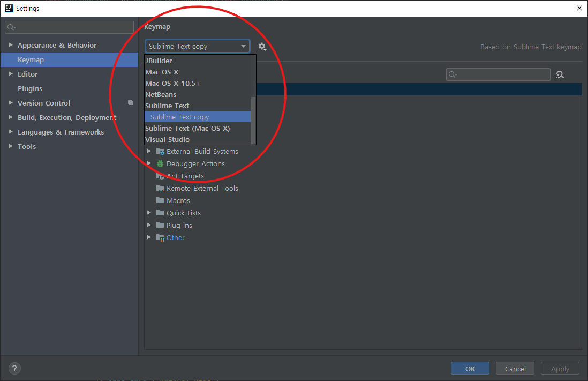Focus the keymap actions search field
This screenshot has height=381, width=588.
(x=498, y=74)
